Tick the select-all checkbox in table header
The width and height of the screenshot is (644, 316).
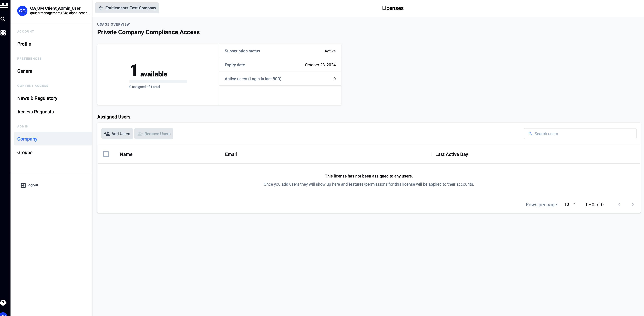[106, 154]
